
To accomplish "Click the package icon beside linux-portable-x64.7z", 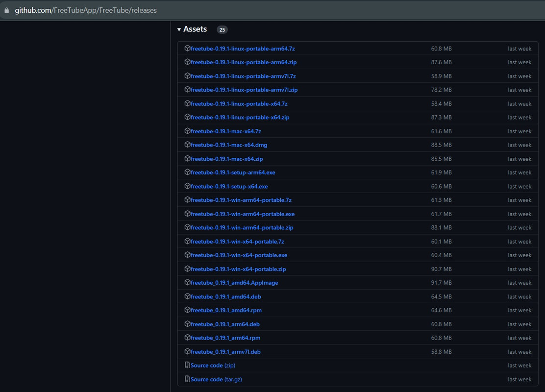I will tap(187, 103).
